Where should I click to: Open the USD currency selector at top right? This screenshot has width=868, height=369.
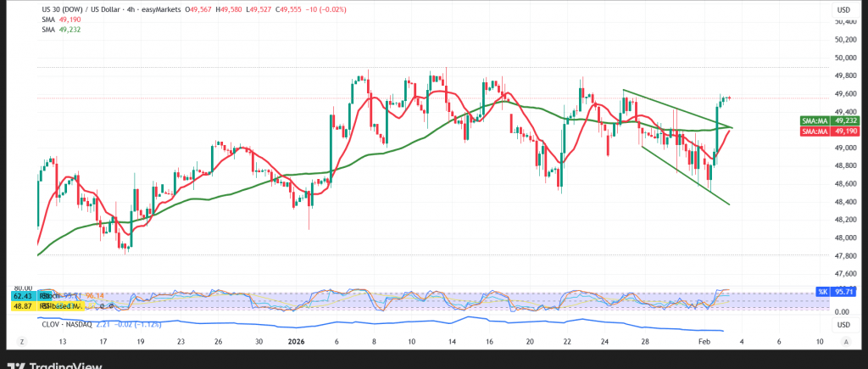pos(843,9)
